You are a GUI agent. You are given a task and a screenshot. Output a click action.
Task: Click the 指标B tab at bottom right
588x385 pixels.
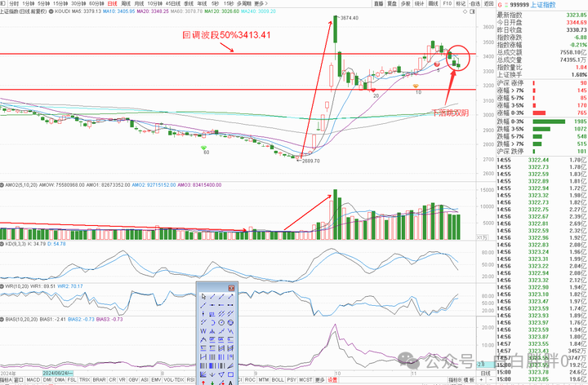455,380
